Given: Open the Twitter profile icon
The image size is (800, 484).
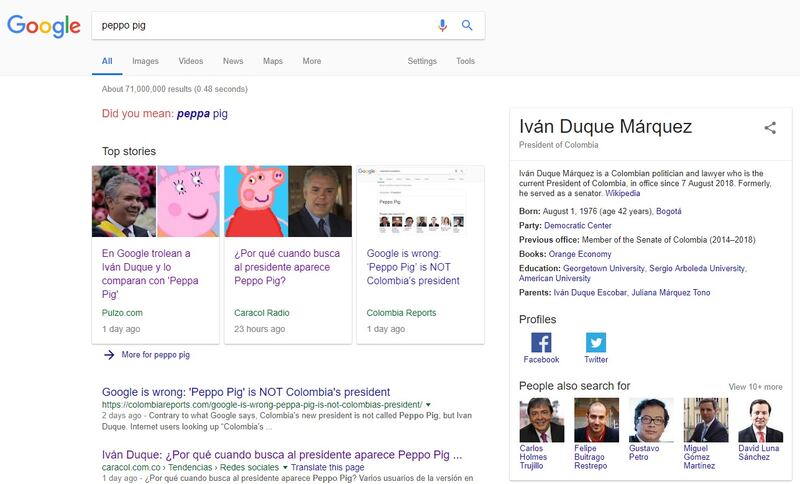Looking at the screenshot, I should (596, 343).
